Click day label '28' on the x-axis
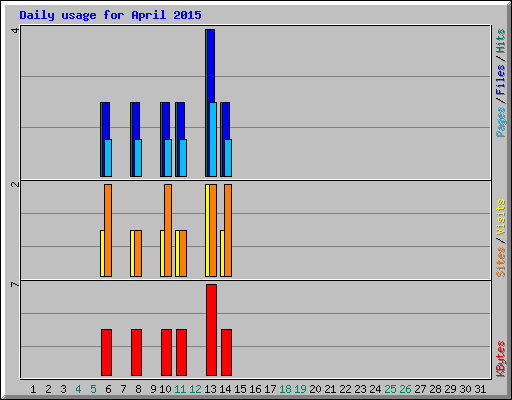 click(435, 389)
